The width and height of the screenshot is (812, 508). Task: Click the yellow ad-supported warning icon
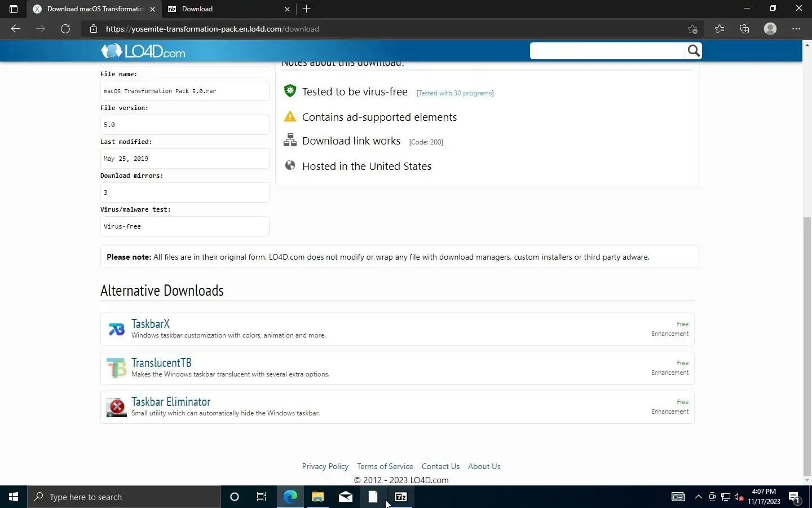[x=290, y=116]
